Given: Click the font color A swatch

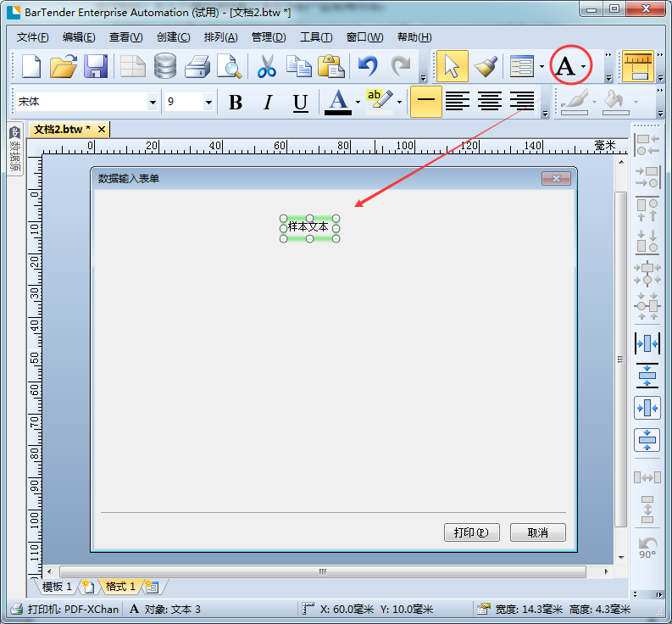Looking at the screenshot, I should [338, 103].
